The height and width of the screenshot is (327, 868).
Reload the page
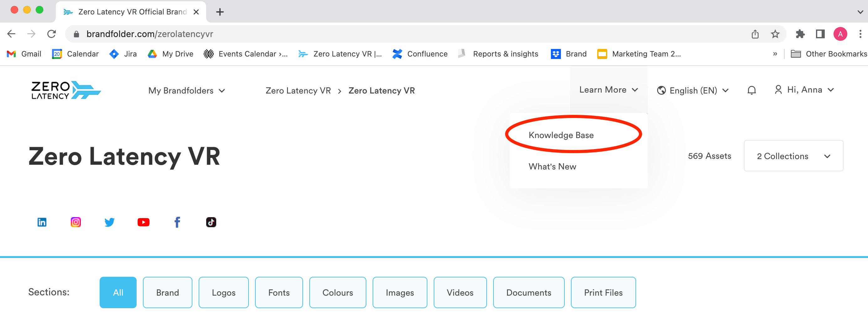(x=52, y=34)
